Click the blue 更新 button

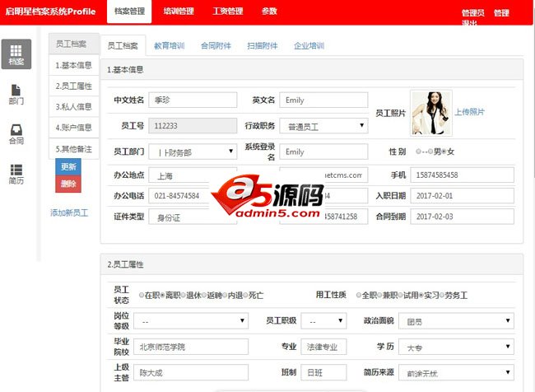coord(68,166)
